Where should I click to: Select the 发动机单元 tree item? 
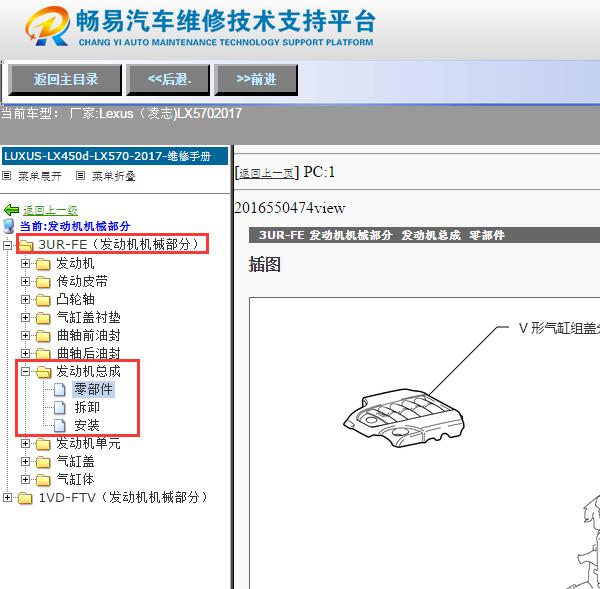pyautogui.click(x=88, y=443)
